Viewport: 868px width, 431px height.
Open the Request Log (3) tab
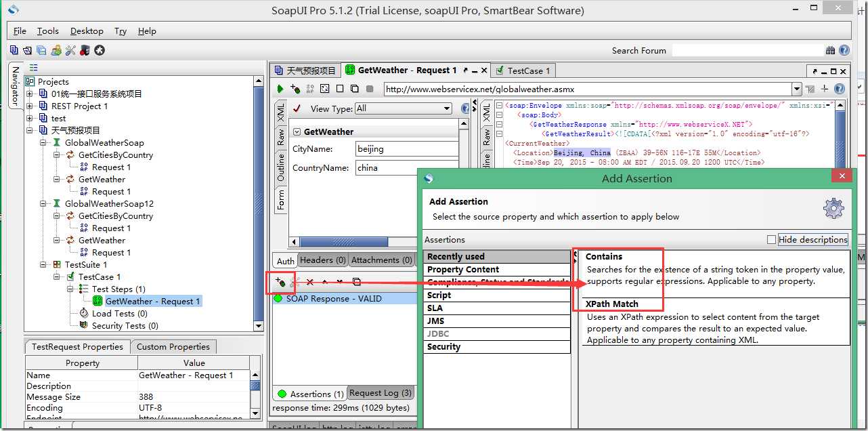click(381, 392)
